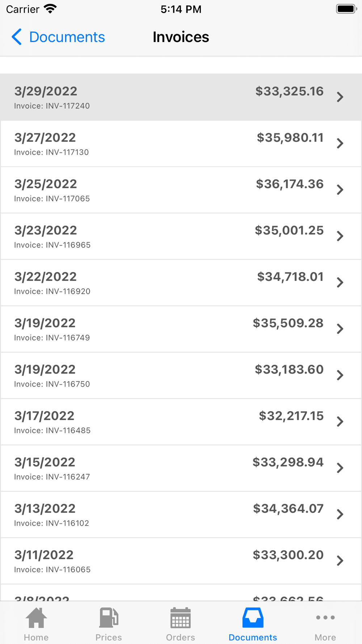
Task: Switch to the Prices tab label
Action: click(x=109, y=637)
